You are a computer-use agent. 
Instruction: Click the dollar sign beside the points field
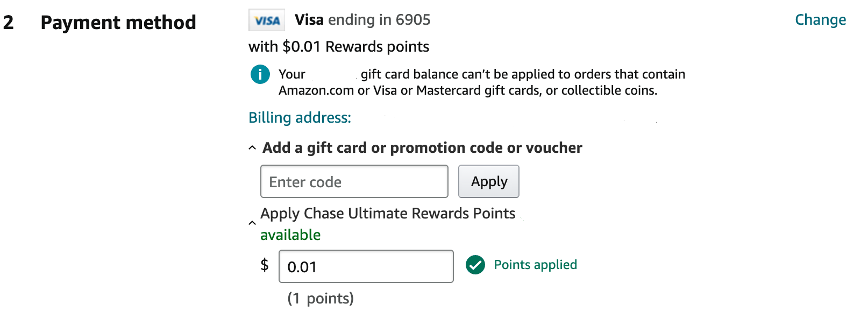265,265
